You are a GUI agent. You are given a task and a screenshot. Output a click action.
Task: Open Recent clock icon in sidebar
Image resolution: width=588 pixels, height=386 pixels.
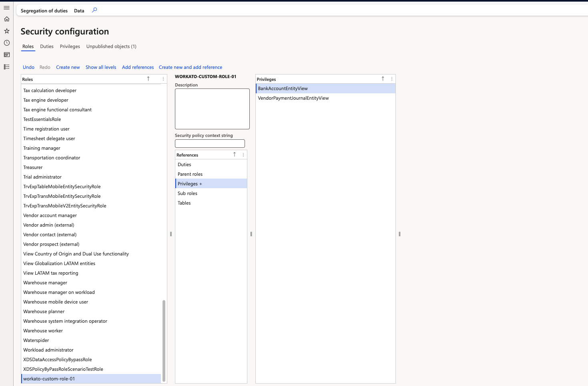coord(6,43)
